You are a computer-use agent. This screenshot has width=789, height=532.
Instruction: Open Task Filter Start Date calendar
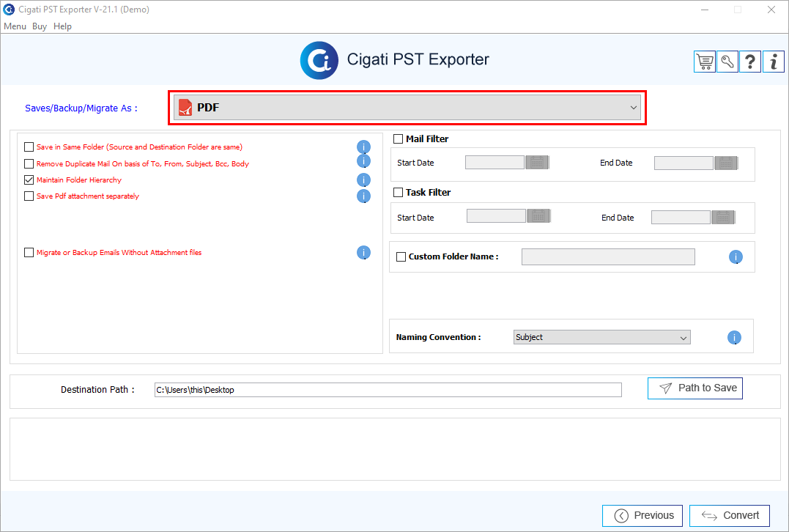coord(539,216)
